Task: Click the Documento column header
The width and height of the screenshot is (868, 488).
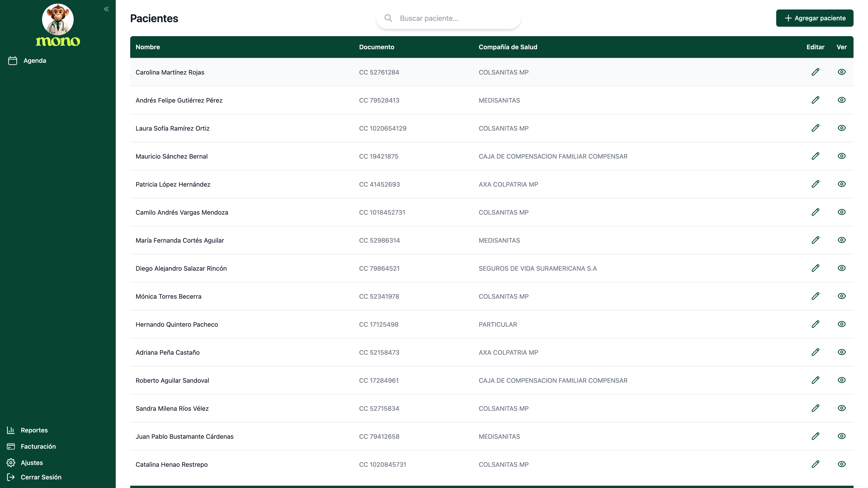Action: (376, 47)
